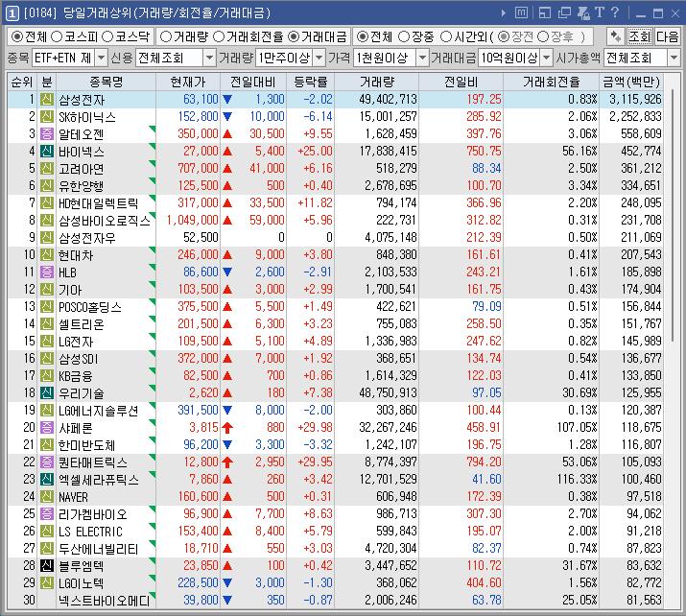Select the 거래회전율 radio button
This screenshot has width=686, height=616.
pos(219,36)
